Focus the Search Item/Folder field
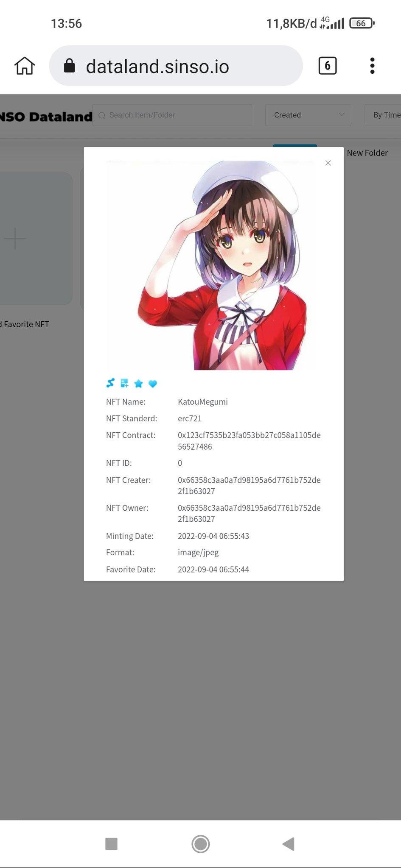This screenshot has width=401, height=868. click(x=172, y=115)
